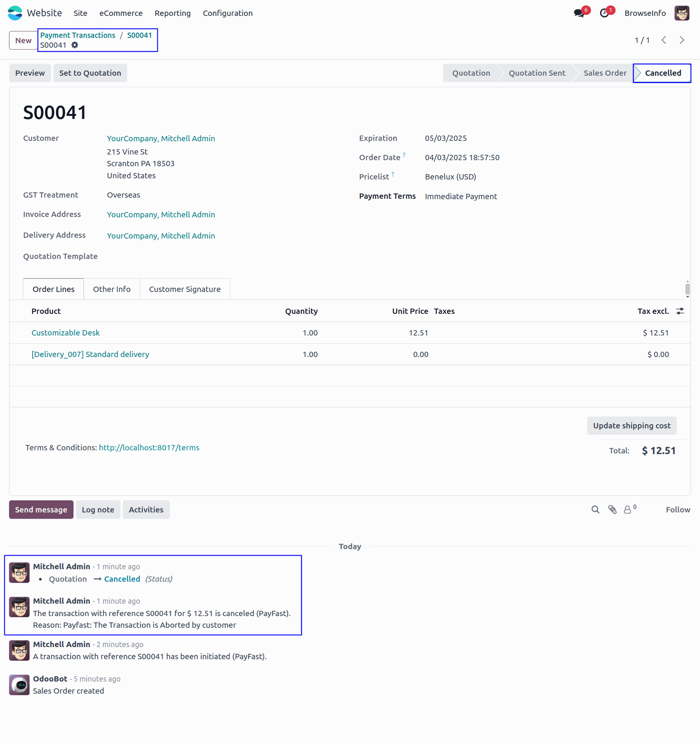Open column settings adjust icon
This screenshot has height=744, width=700.
tap(680, 311)
